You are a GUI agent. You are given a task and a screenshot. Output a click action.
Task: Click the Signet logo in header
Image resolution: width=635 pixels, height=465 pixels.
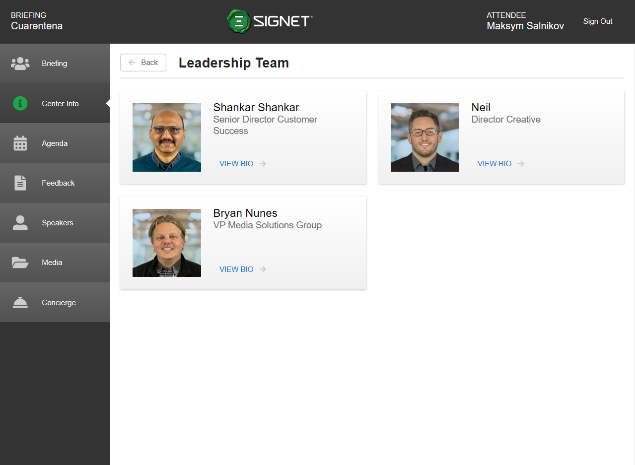point(269,20)
